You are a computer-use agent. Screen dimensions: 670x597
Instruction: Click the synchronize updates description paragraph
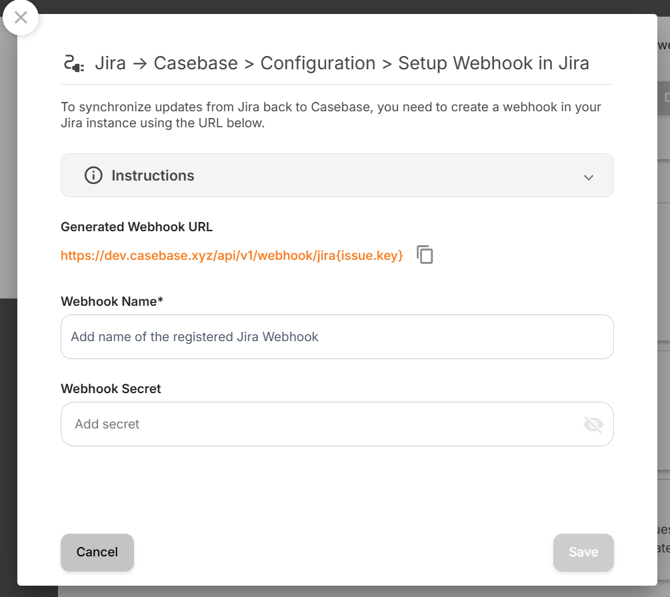330,115
